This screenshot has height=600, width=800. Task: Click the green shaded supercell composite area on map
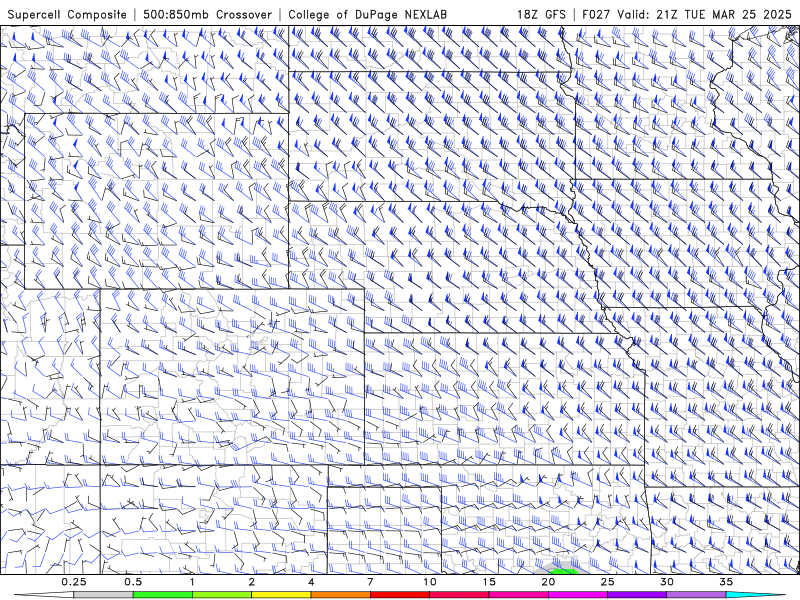tap(564, 571)
